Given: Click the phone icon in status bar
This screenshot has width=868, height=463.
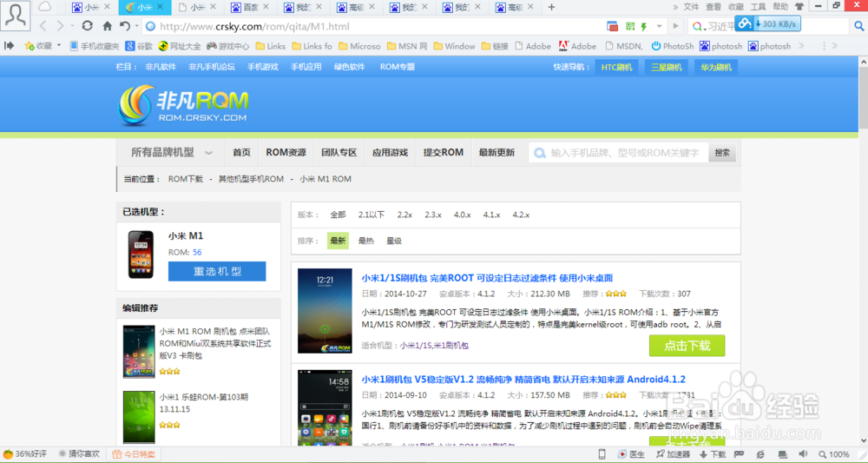Looking at the screenshot, I should [x=602, y=454].
